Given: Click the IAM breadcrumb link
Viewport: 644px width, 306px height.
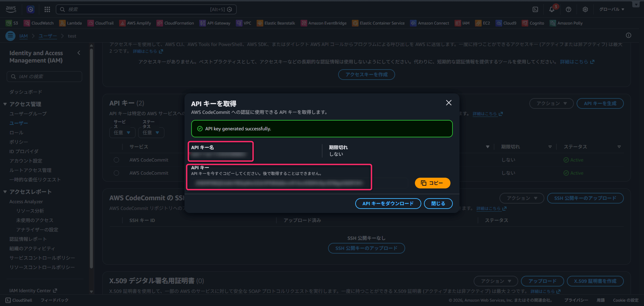Looking at the screenshot, I should pyautogui.click(x=23, y=36).
